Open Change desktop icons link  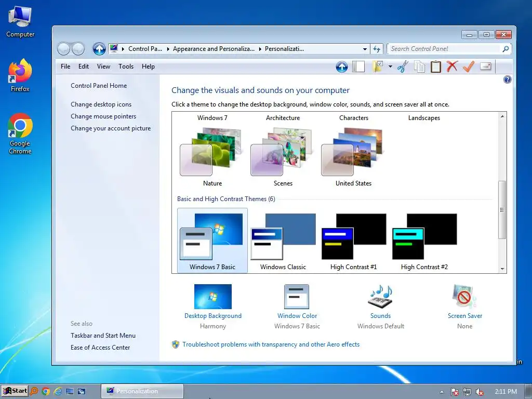tap(101, 104)
